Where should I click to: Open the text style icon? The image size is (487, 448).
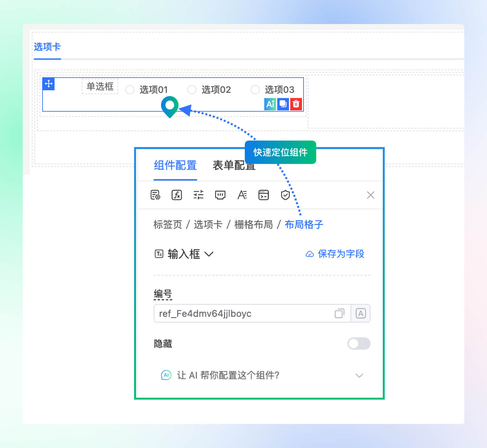(x=242, y=195)
